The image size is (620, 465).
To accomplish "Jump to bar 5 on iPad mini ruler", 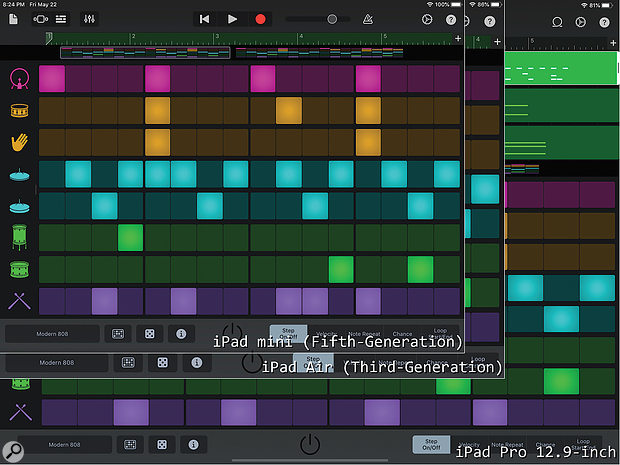I will tap(385, 38).
